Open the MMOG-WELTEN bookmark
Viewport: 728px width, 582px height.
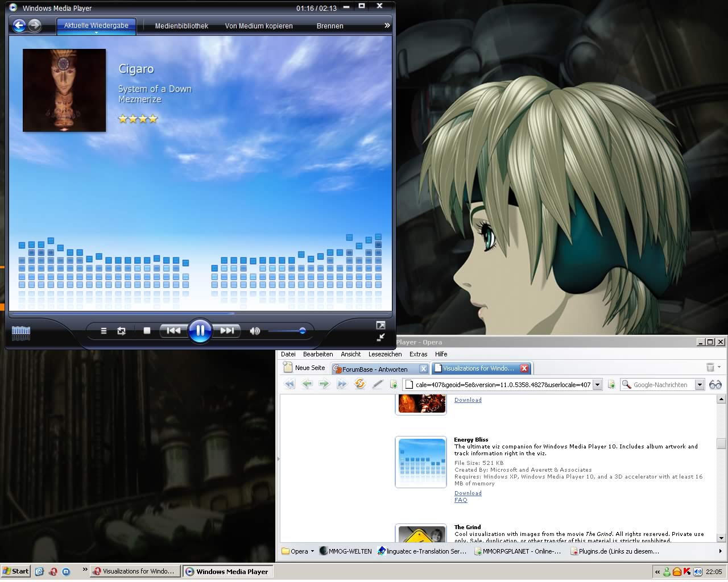pos(346,551)
